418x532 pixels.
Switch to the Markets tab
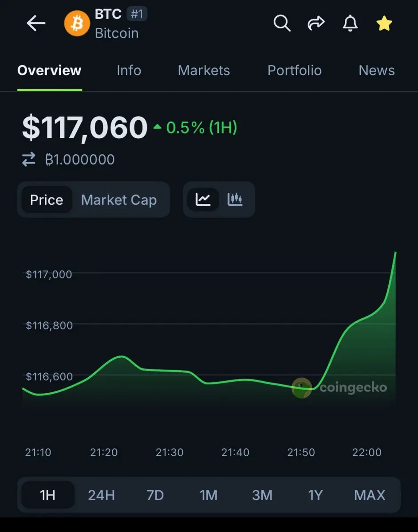click(x=204, y=70)
